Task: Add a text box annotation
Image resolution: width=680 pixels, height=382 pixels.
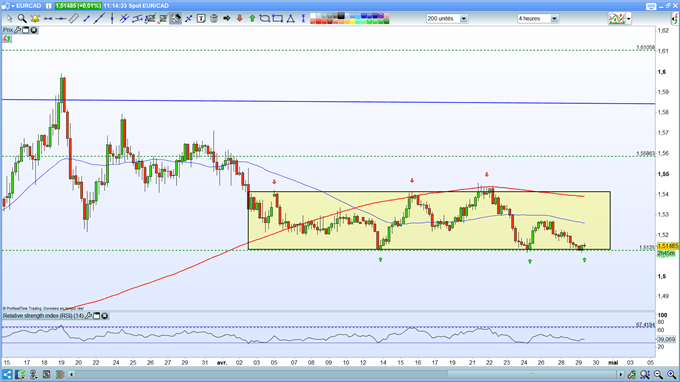Action: [x=201, y=18]
